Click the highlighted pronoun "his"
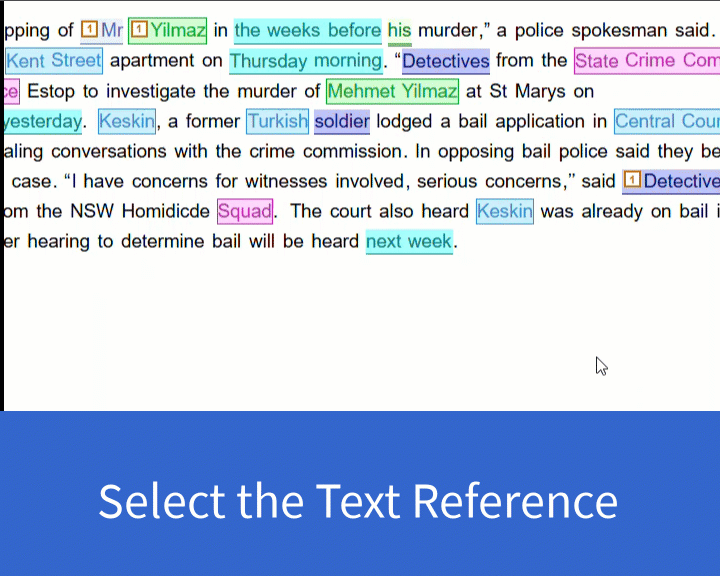 [399, 31]
